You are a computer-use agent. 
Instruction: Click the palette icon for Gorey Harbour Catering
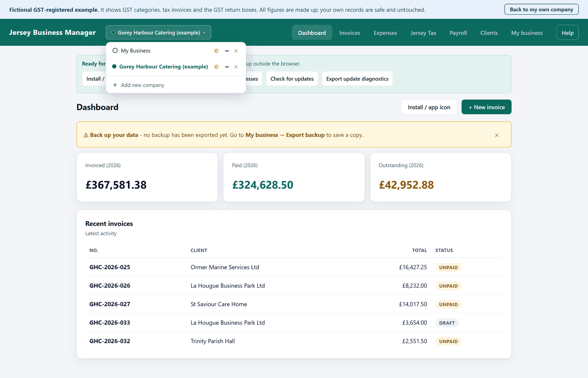216,66
